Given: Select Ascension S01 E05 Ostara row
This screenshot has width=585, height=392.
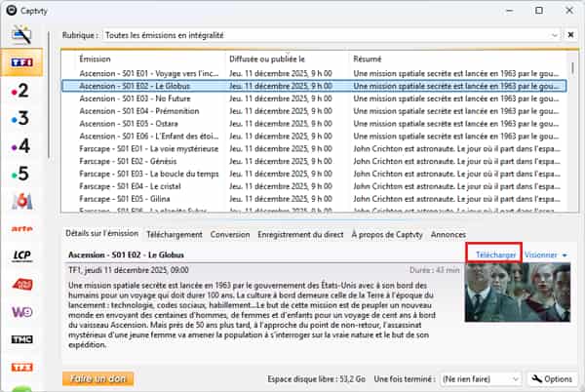Looking at the screenshot, I should pyautogui.click(x=314, y=124).
